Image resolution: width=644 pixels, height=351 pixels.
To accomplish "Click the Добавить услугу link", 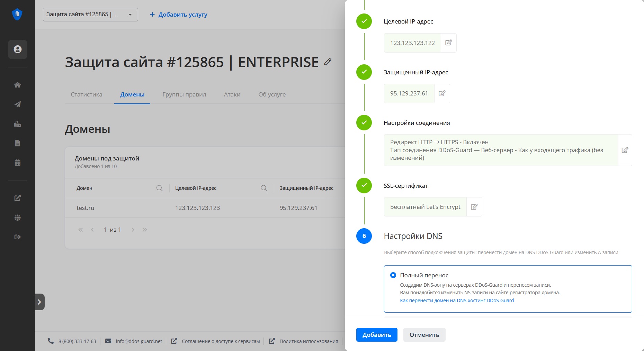I will pyautogui.click(x=178, y=15).
